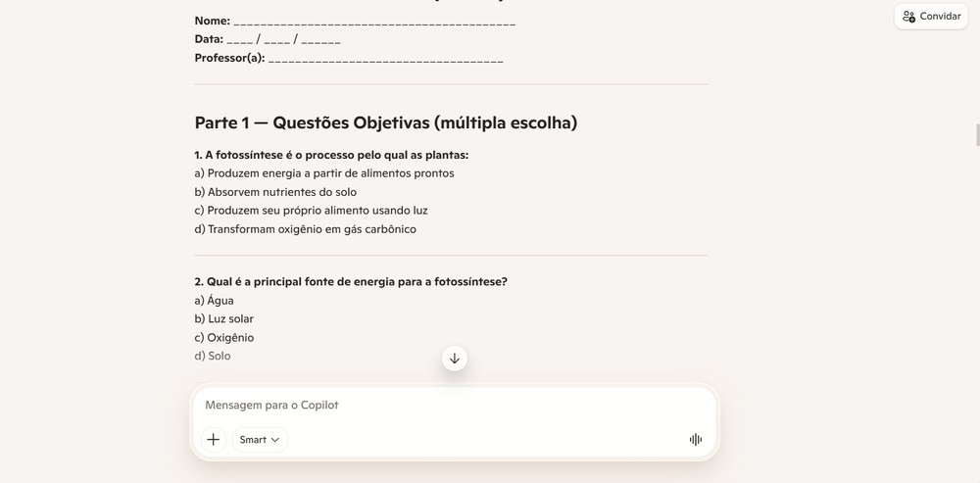Select answer c) Produzem seu próprio alimento

312,211
